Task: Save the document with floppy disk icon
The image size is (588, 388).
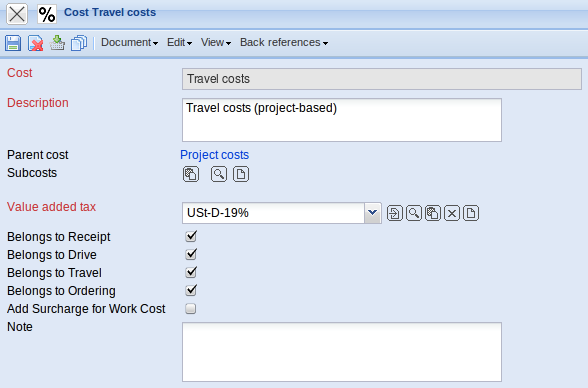Action: click(13, 43)
